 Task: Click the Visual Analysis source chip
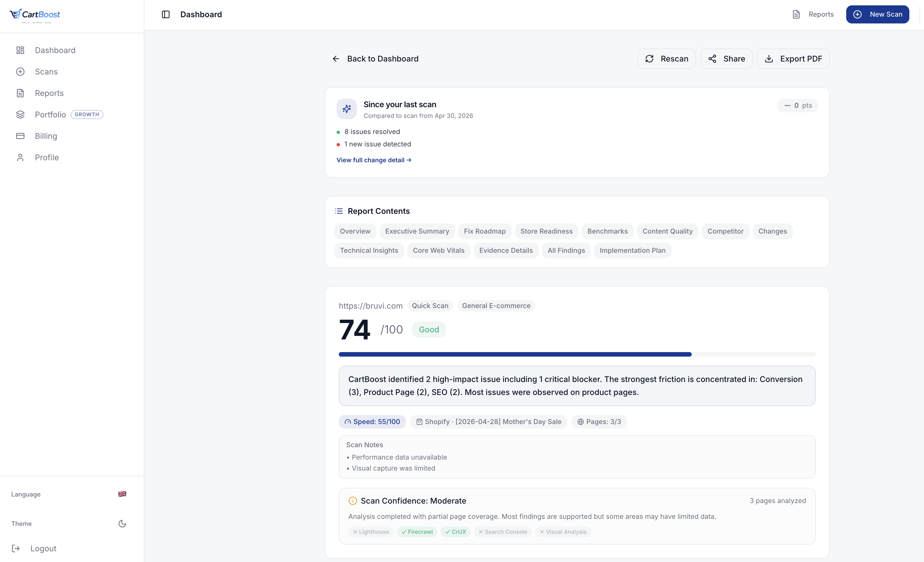coord(563,532)
